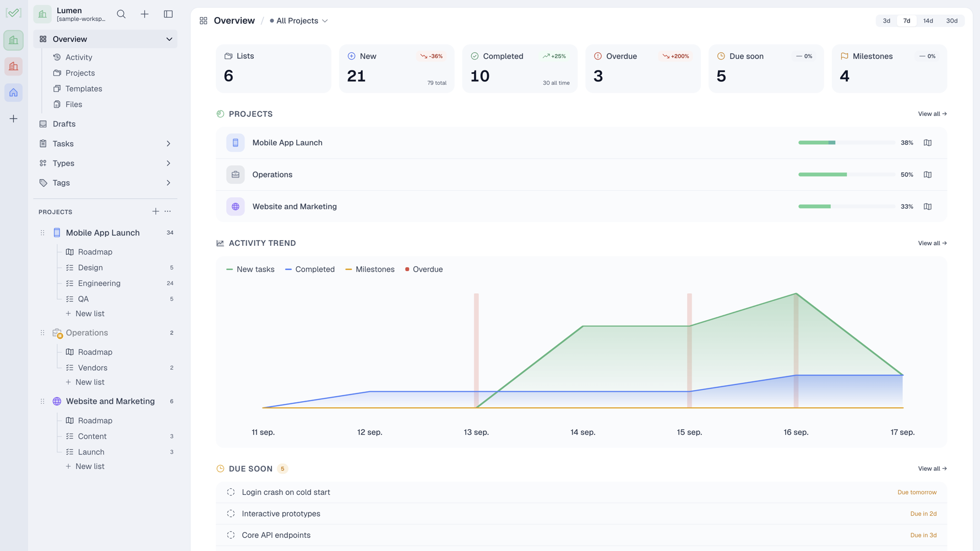This screenshot has width=980, height=551.
Task: Select the green workspace icon in left rail
Action: click(x=14, y=40)
